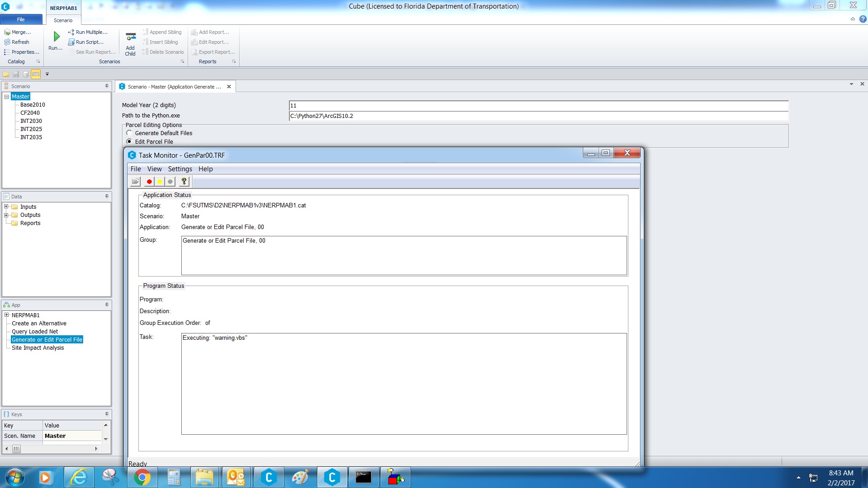Open the quick access toolbar customize dropdown
868x488 pixels.
pos(47,74)
